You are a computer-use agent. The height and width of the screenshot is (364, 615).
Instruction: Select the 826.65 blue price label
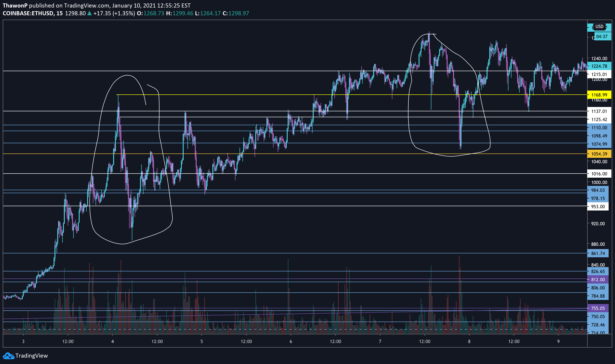[x=598, y=271]
